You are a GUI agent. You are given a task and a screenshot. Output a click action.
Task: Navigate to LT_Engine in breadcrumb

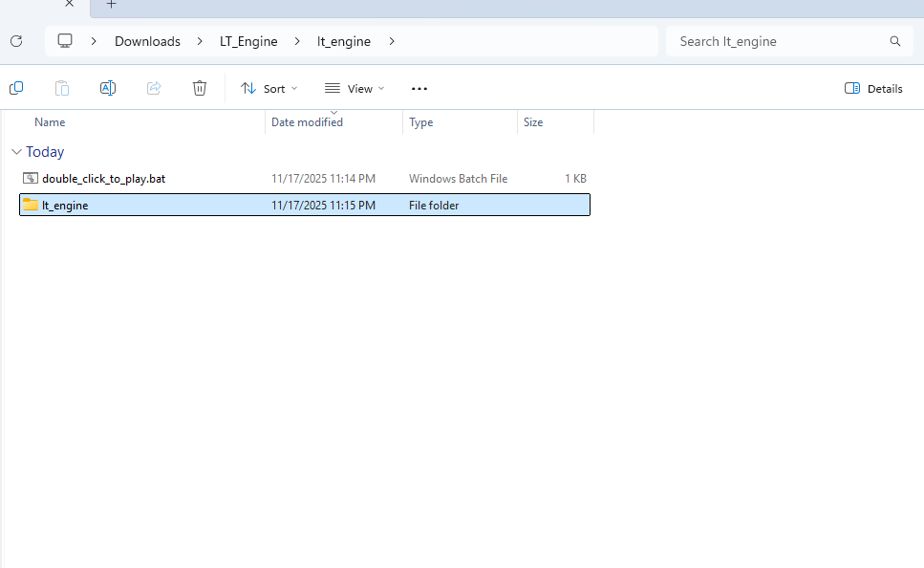tap(248, 41)
